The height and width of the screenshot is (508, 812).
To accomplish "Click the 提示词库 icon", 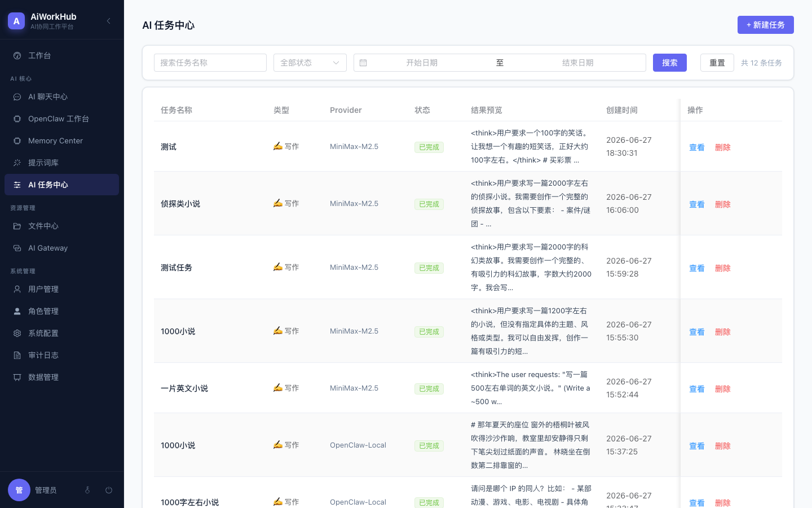I will tap(17, 163).
